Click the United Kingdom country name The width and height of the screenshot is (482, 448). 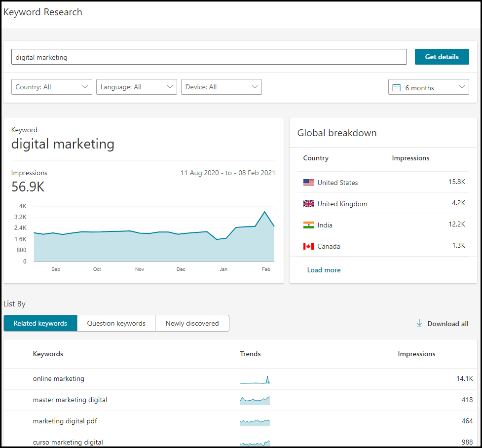click(x=342, y=204)
